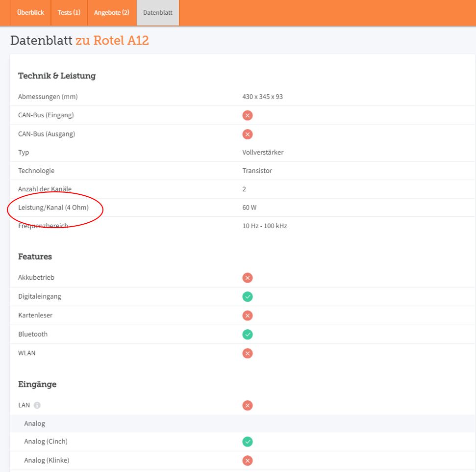Open the Angebote (2) tab

[x=112, y=12]
